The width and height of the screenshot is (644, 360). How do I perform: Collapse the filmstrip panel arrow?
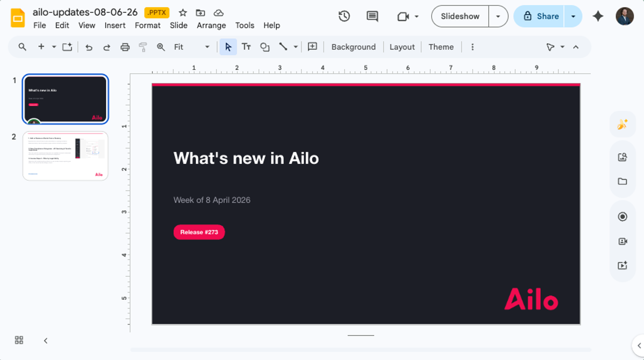coord(46,341)
